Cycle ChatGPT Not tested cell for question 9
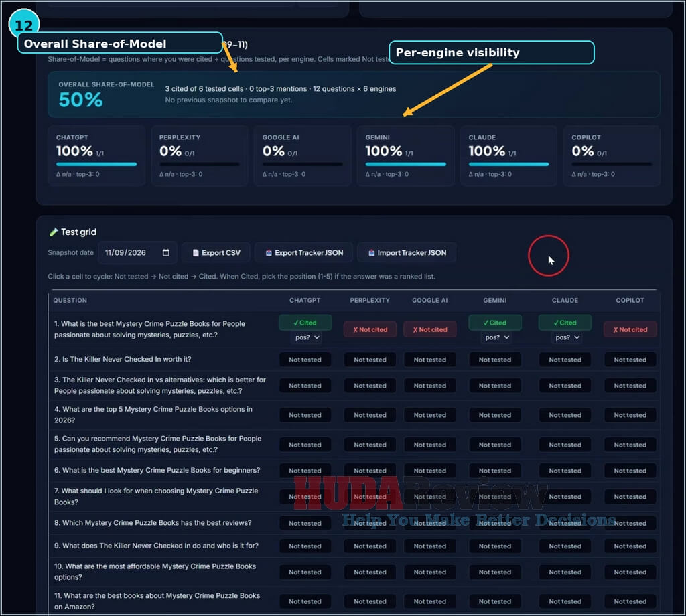686x616 pixels. coord(305,546)
